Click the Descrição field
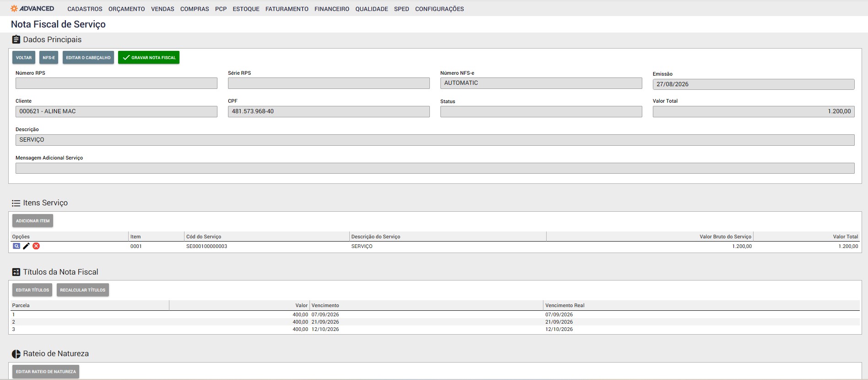Screen dimensions: 868x380 435,140
